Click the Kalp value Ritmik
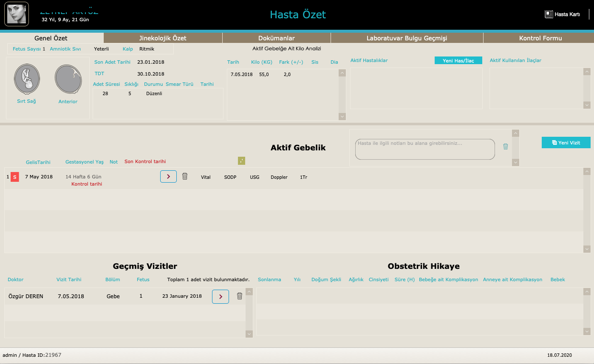Screen dimensions: 594x364 pyautogui.click(x=147, y=49)
